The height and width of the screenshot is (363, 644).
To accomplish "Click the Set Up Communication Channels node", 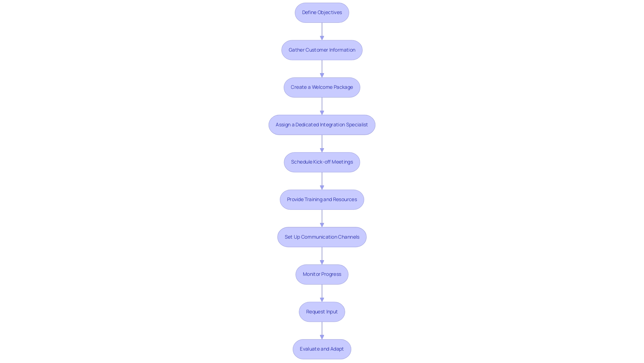I will pyautogui.click(x=322, y=237).
